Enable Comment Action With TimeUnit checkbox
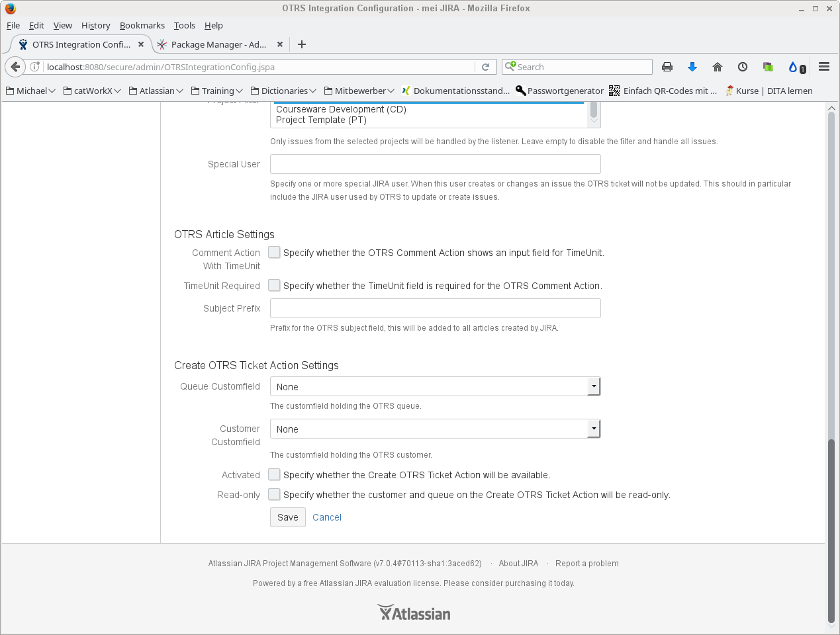 274,252
